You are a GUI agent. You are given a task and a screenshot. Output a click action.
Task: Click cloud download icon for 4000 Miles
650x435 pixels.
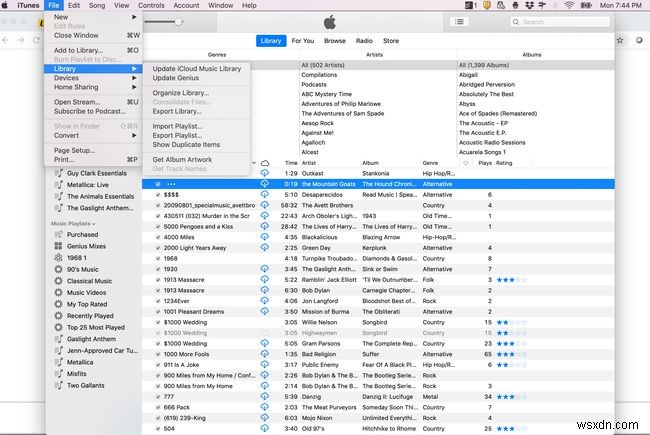point(264,237)
